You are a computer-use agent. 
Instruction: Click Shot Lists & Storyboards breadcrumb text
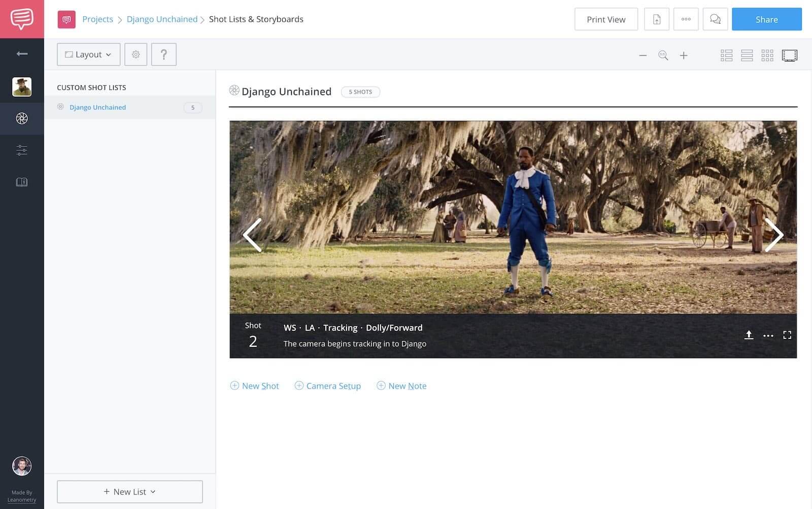click(x=256, y=19)
